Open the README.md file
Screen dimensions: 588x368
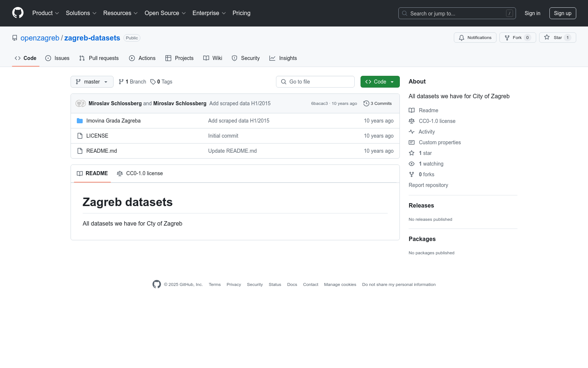[x=102, y=151]
